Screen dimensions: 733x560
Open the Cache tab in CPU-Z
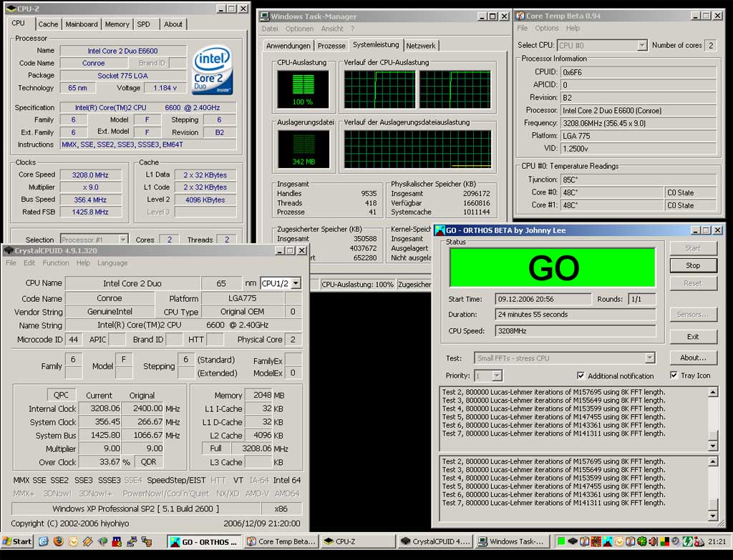pyautogui.click(x=48, y=24)
